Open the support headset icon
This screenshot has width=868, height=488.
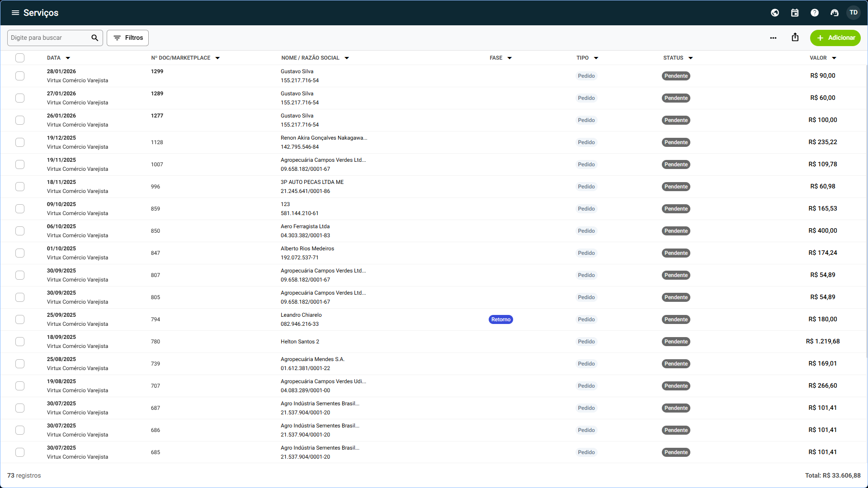coord(835,13)
